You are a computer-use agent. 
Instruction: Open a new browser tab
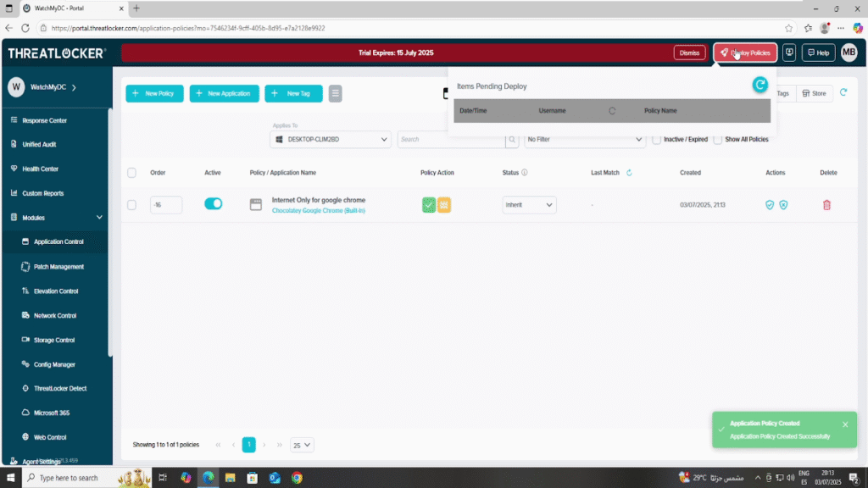point(136,8)
